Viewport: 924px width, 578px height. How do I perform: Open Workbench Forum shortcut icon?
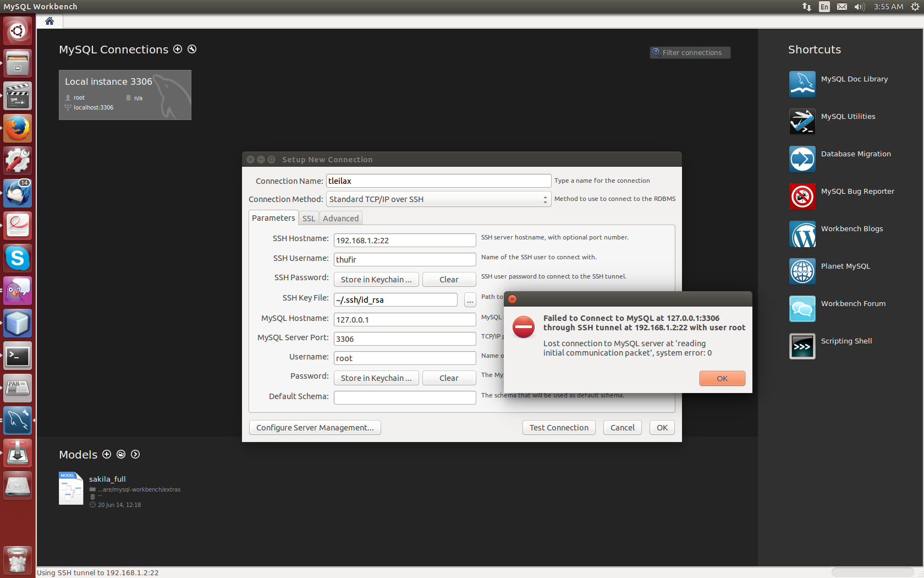(x=802, y=309)
